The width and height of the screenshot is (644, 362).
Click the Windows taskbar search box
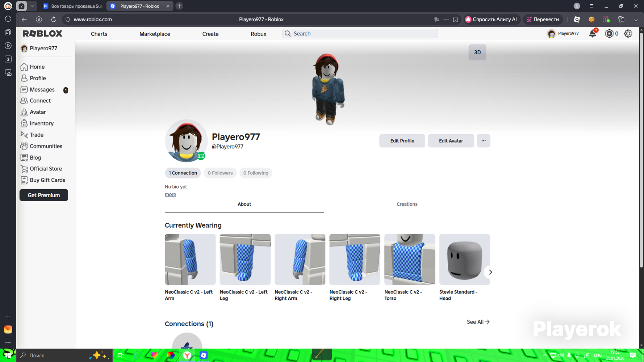click(x=64, y=355)
